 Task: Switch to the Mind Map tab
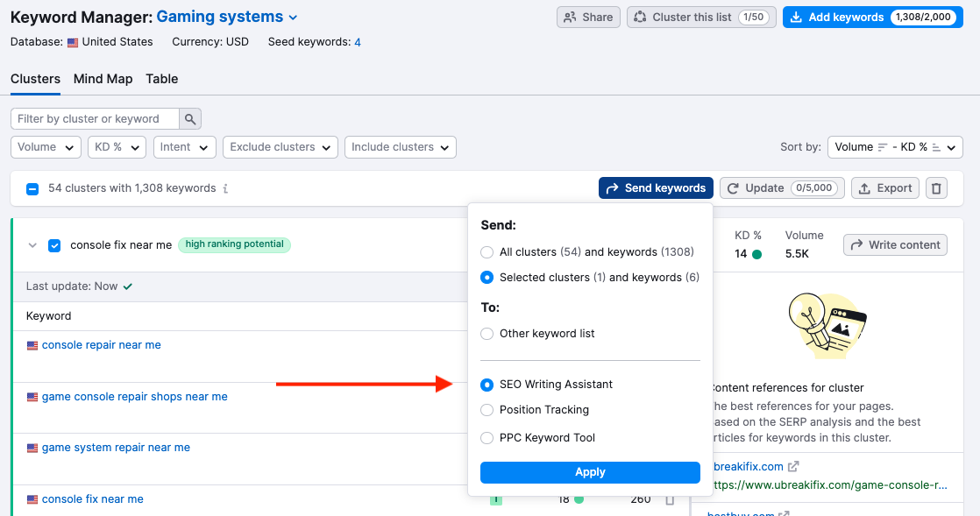point(103,79)
